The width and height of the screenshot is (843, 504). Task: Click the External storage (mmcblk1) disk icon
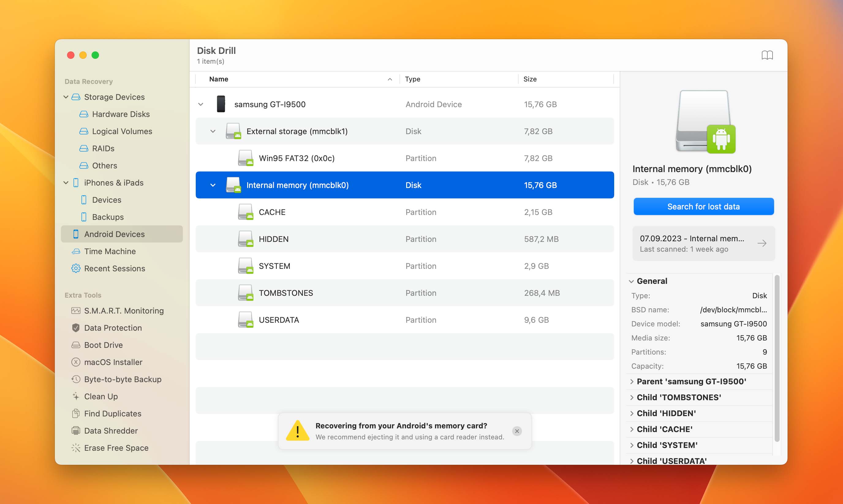pos(233,131)
